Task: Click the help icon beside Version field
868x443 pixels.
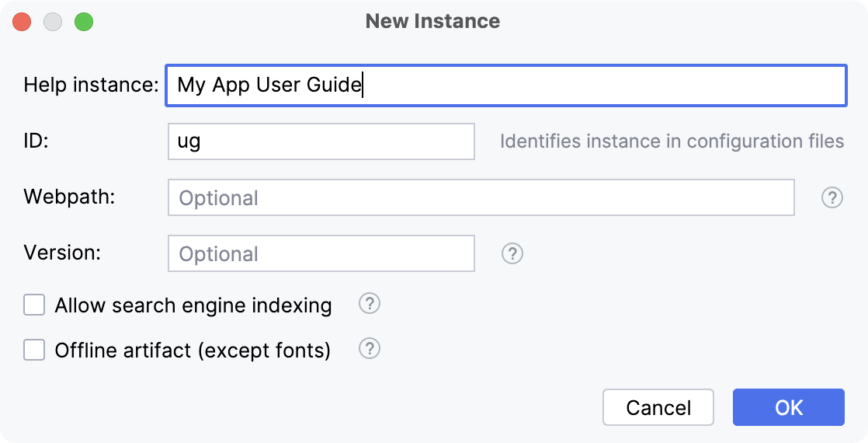Action: pyautogui.click(x=512, y=253)
